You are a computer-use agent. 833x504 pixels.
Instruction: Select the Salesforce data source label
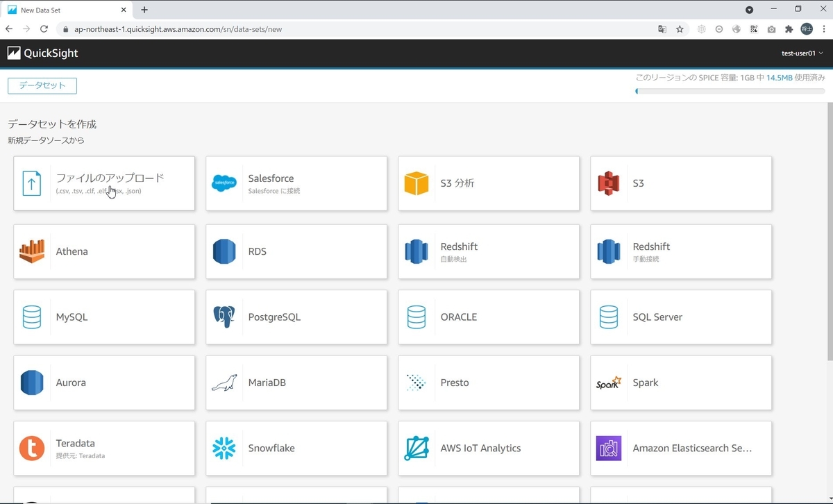coord(271,178)
